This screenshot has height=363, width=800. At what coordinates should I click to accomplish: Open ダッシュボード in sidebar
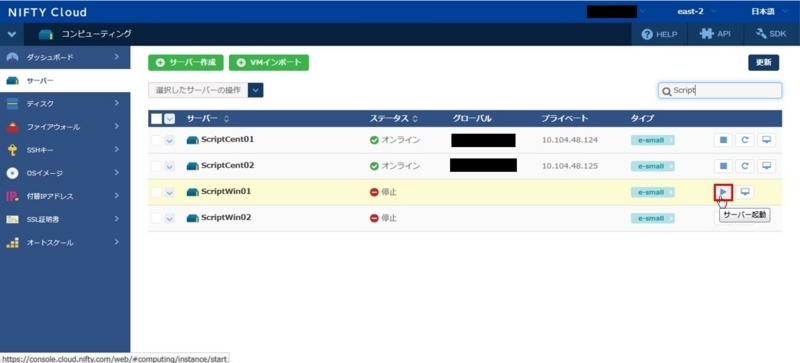click(x=65, y=57)
